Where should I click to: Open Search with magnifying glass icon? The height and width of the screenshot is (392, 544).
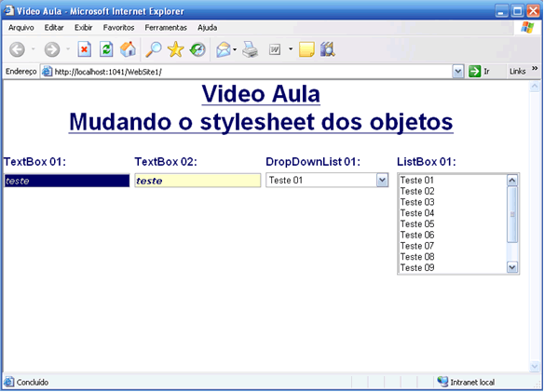(154, 49)
